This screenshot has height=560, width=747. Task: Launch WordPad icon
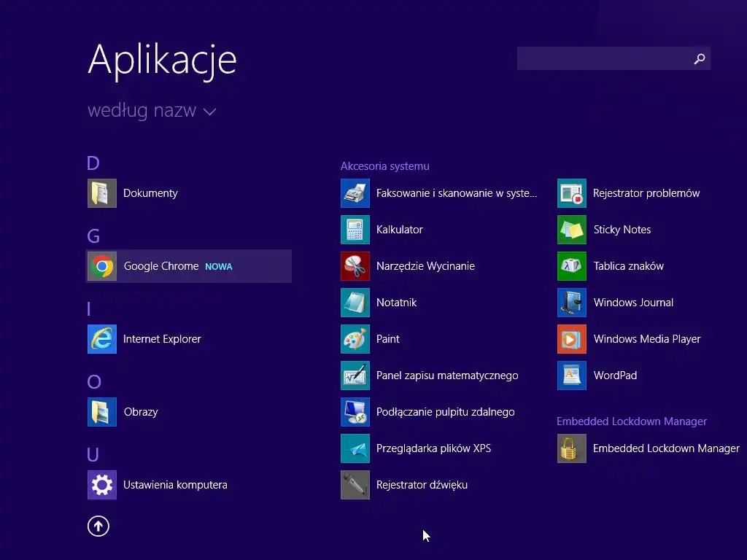pos(572,376)
